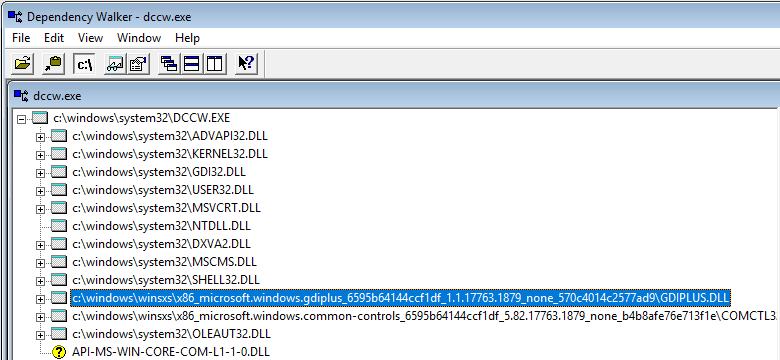Click the module icon beside the COMCTL3 row
The height and width of the screenshot is (360, 780).
(x=59, y=316)
